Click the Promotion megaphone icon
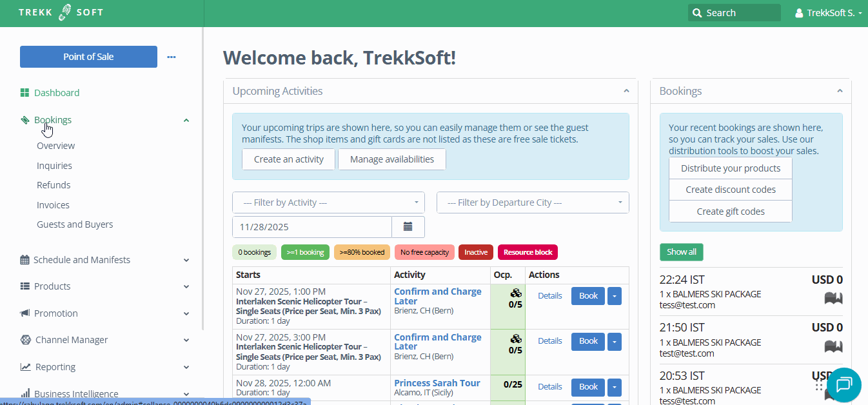868x405 pixels. (x=25, y=313)
